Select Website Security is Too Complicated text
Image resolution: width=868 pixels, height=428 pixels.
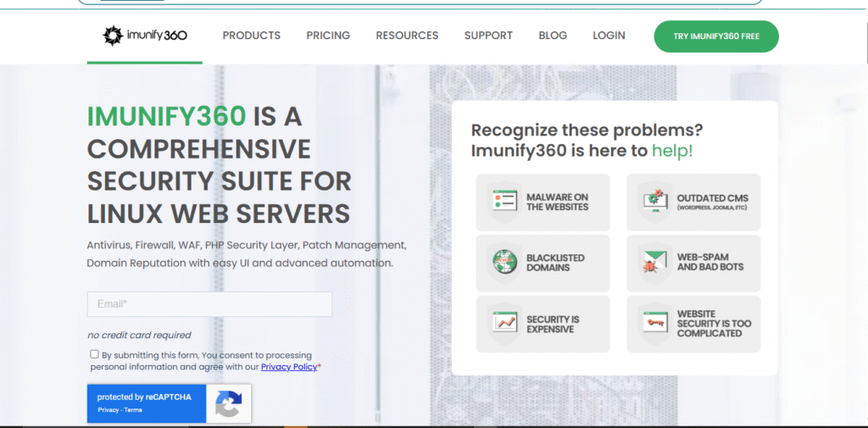[714, 324]
